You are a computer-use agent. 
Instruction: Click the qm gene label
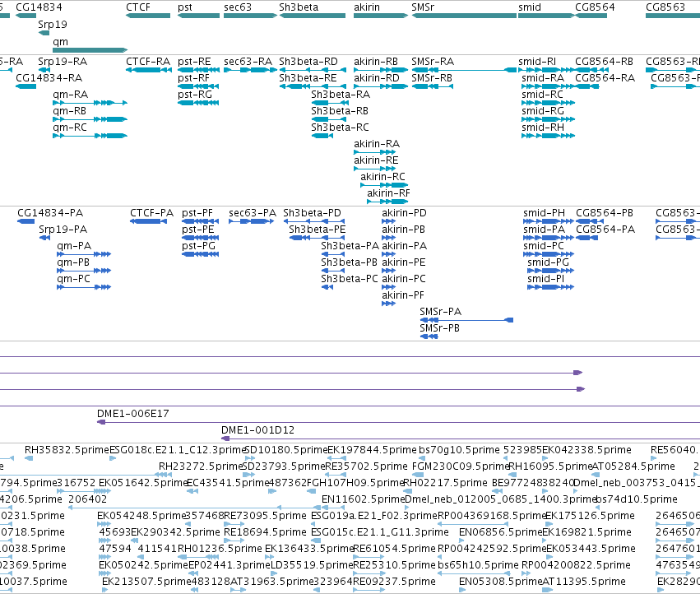pyautogui.click(x=60, y=41)
